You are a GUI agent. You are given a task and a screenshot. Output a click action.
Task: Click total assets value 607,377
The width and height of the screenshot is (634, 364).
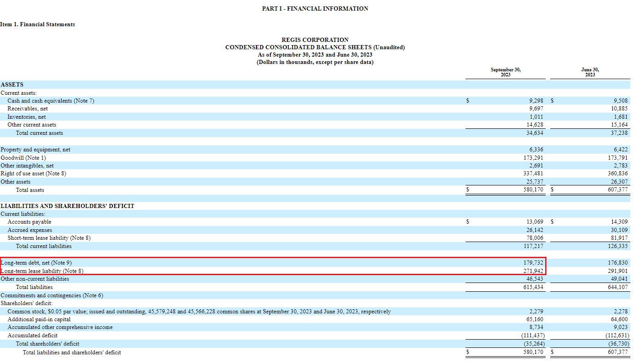(x=617, y=190)
